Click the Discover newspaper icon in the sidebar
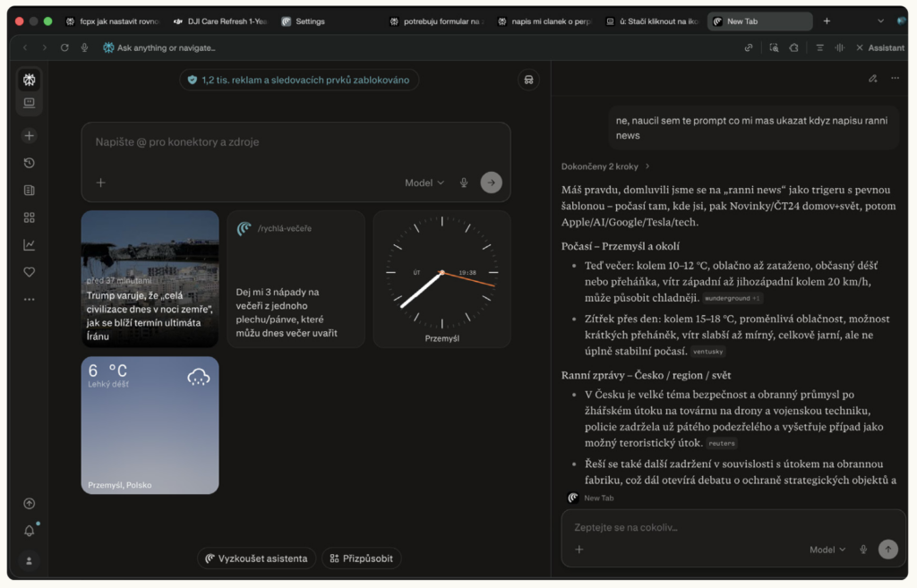Viewport: 917px width, 588px height. click(x=29, y=190)
